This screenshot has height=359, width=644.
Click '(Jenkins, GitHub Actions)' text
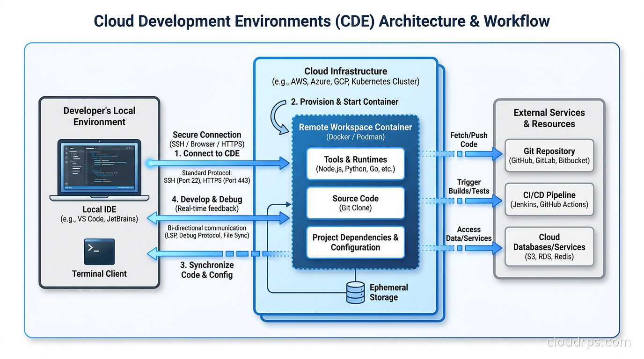click(549, 204)
